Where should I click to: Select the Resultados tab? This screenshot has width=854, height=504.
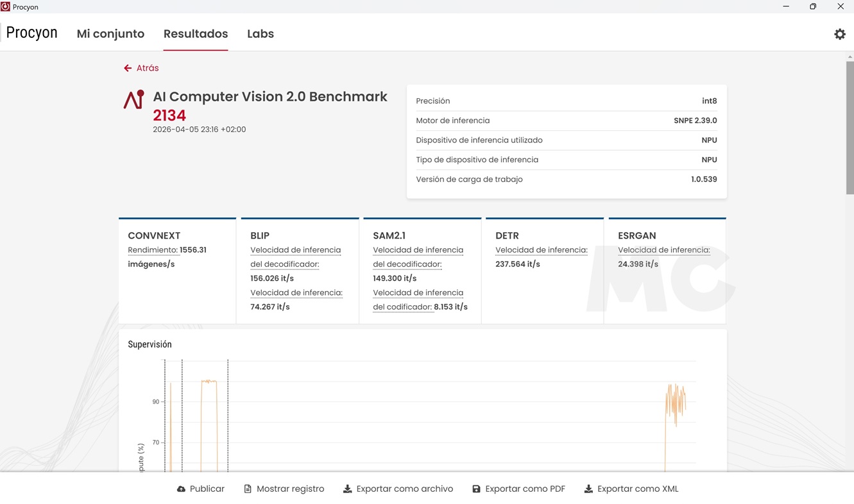pos(196,34)
